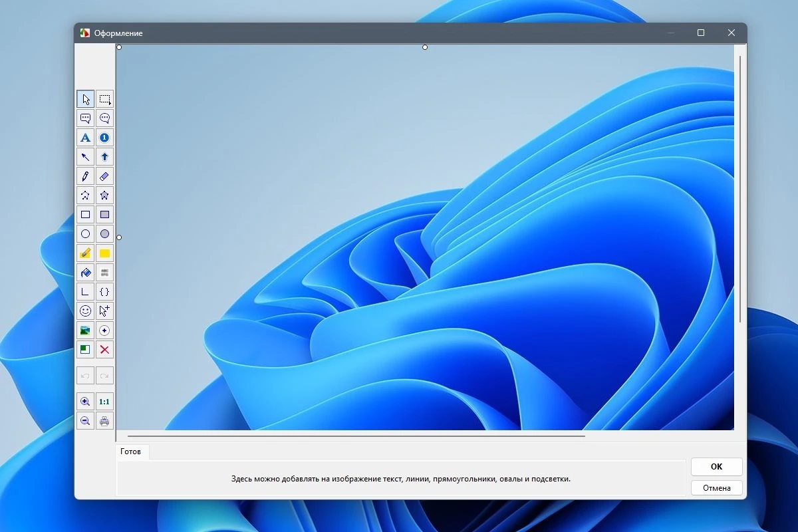Choose the eraser tool
This screenshot has height=532, width=798.
(104, 176)
